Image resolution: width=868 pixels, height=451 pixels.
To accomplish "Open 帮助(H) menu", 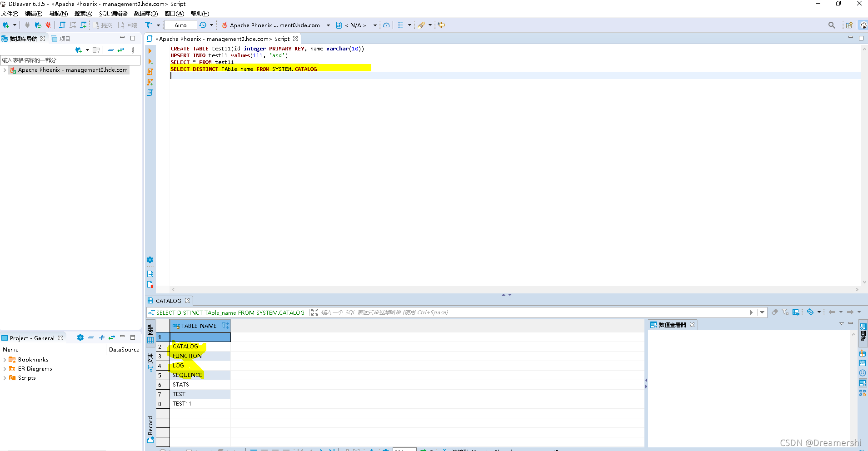I will 200,14.
